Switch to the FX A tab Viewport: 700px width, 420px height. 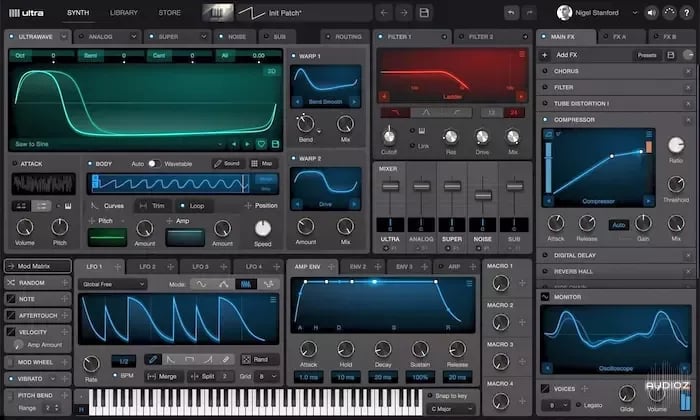pos(619,37)
